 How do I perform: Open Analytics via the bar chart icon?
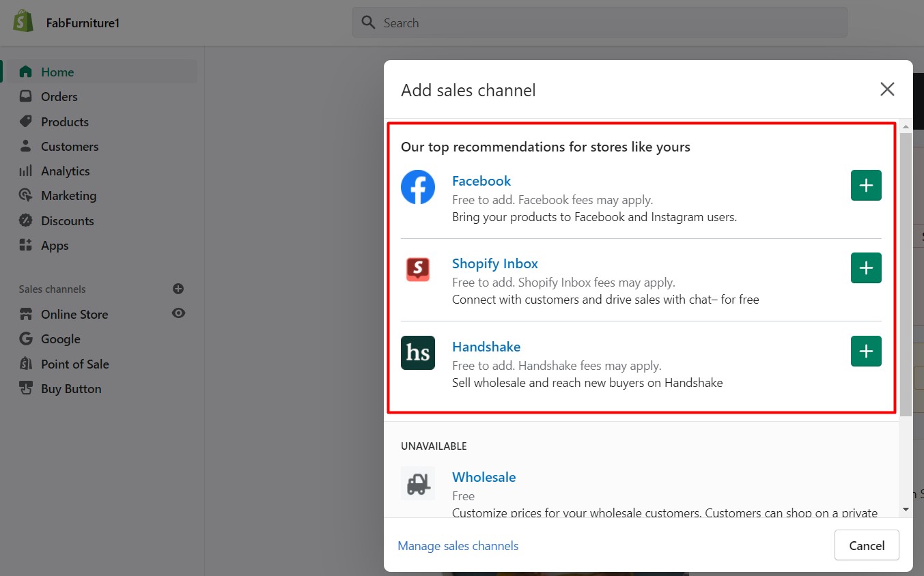coord(25,171)
